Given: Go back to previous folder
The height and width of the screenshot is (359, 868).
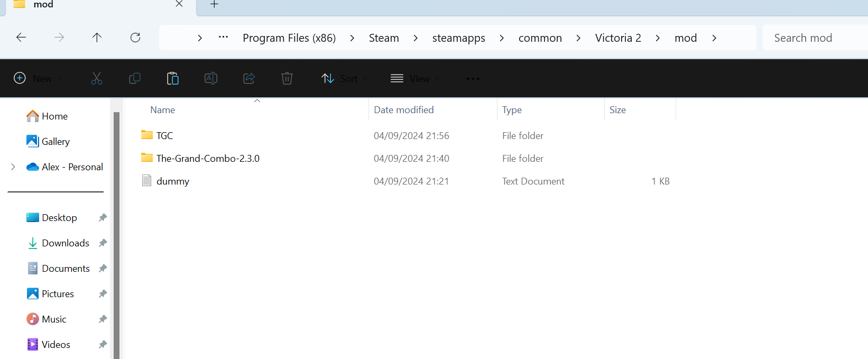Looking at the screenshot, I should click(21, 38).
